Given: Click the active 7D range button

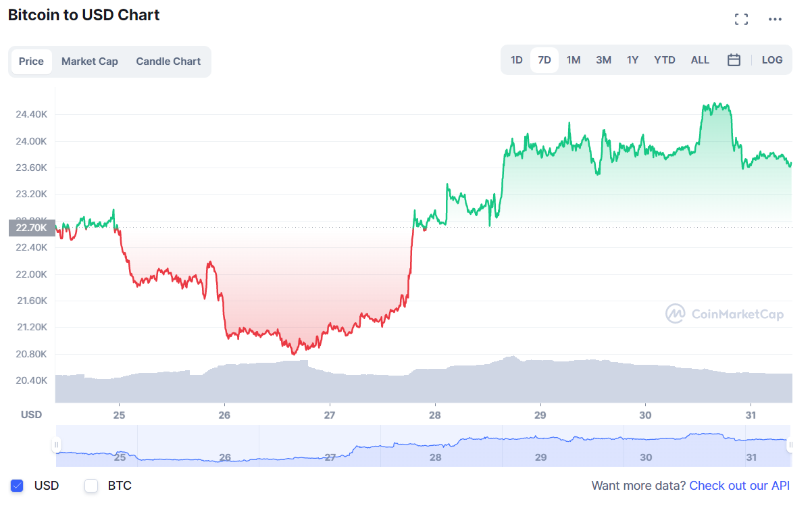Looking at the screenshot, I should (x=544, y=59).
